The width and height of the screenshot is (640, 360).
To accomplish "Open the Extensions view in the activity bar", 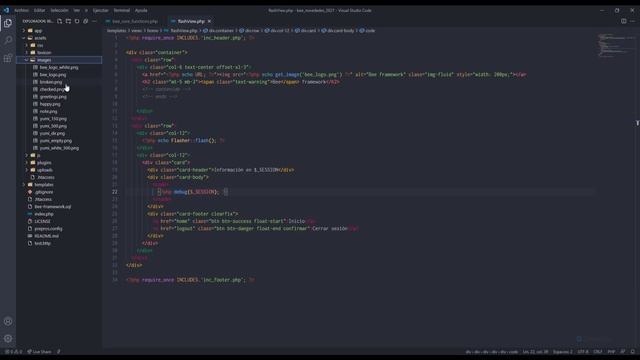I will pyautogui.click(x=8, y=58).
